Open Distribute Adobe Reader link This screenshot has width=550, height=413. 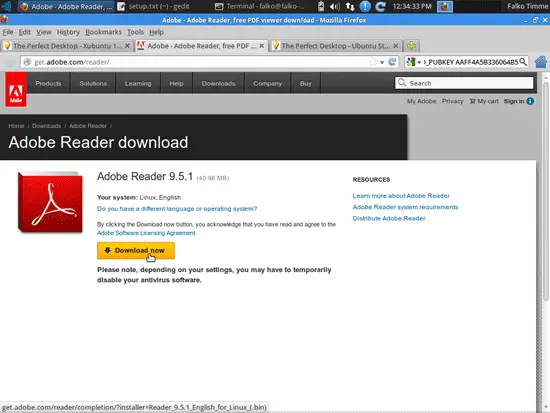click(x=389, y=218)
